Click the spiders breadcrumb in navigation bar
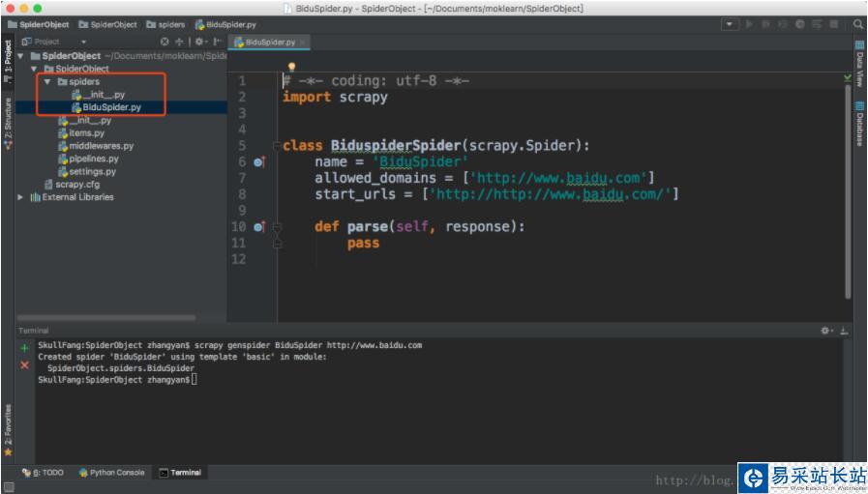The image size is (868, 494). 165,24
